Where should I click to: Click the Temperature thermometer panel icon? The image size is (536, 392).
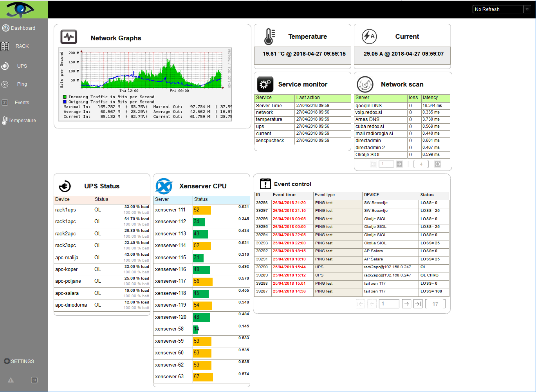coord(269,36)
